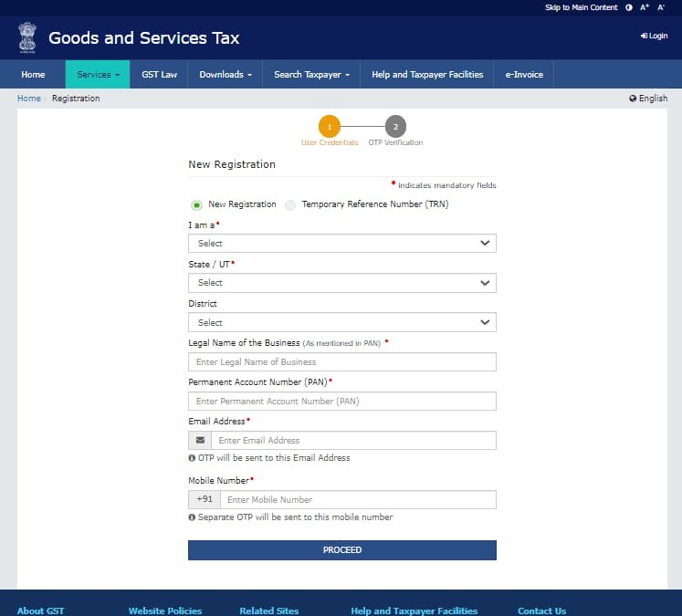Screen dimensions: 682x616
Task: Open the Home tab in navigation
Action: [x=33, y=74]
